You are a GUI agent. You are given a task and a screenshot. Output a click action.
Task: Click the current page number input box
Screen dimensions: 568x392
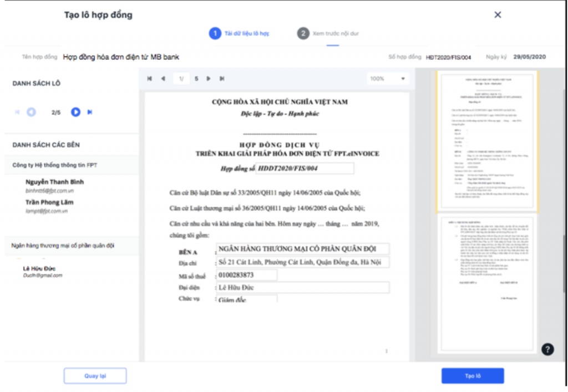(181, 79)
